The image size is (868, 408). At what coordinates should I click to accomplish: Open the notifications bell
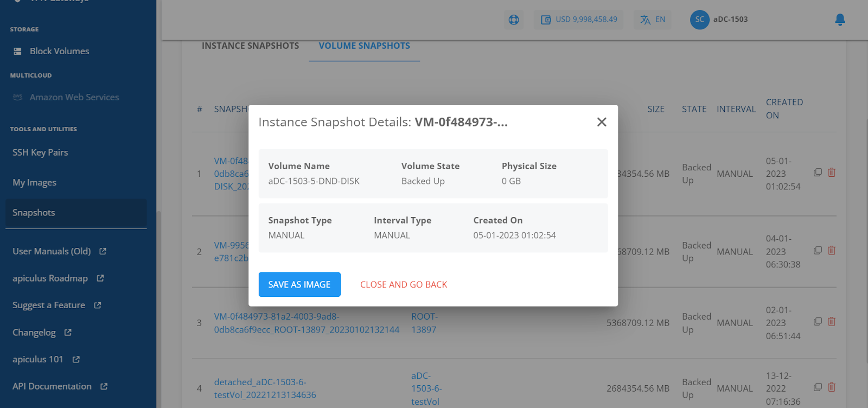pyautogui.click(x=840, y=20)
